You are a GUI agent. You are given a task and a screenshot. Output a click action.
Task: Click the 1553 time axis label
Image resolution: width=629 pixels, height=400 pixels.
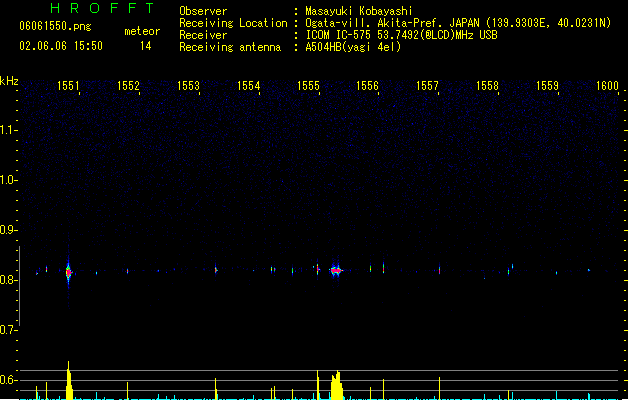click(x=188, y=86)
